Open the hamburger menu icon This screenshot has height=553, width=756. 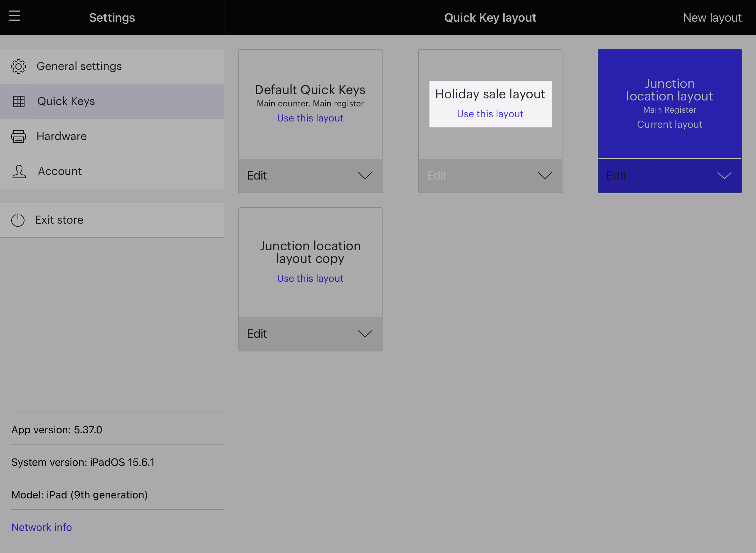15,16
